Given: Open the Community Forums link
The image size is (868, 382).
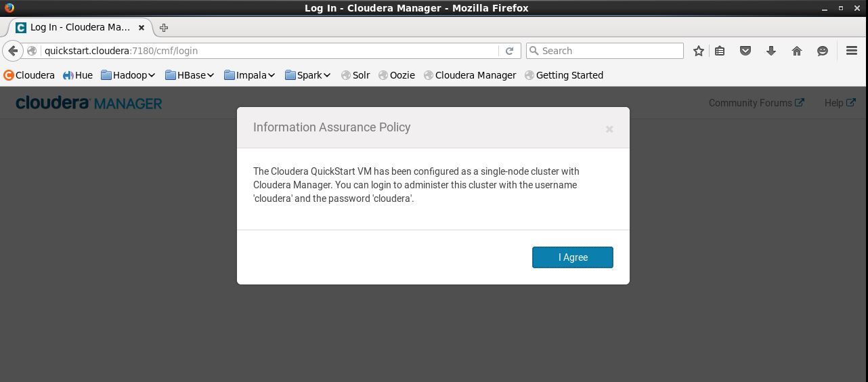Looking at the screenshot, I should coord(756,103).
